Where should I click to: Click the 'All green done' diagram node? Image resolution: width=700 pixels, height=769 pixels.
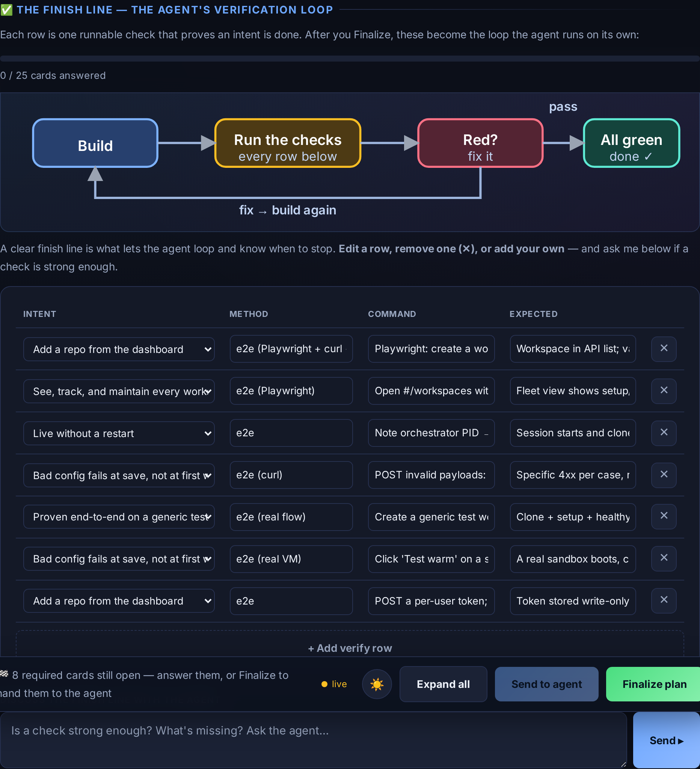pyautogui.click(x=631, y=143)
